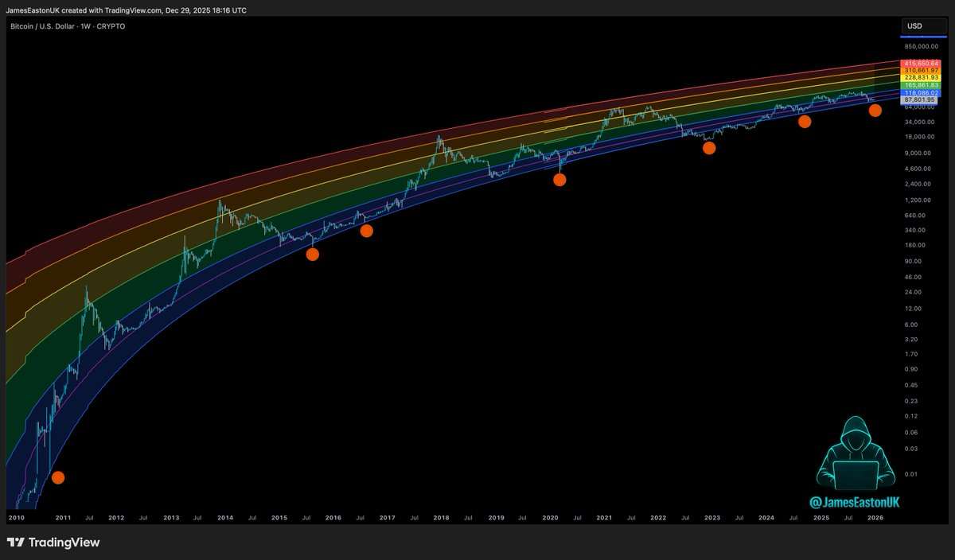Click the orange dot marker in early 2020
Viewport: 955px width, 560px height.
pos(559,180)
